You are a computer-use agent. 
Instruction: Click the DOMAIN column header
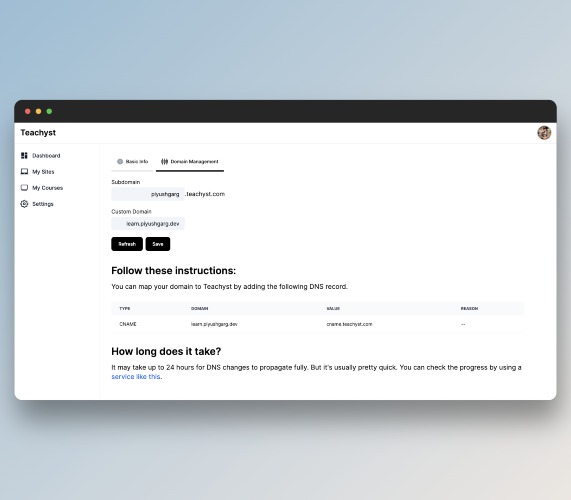point(200,308)
